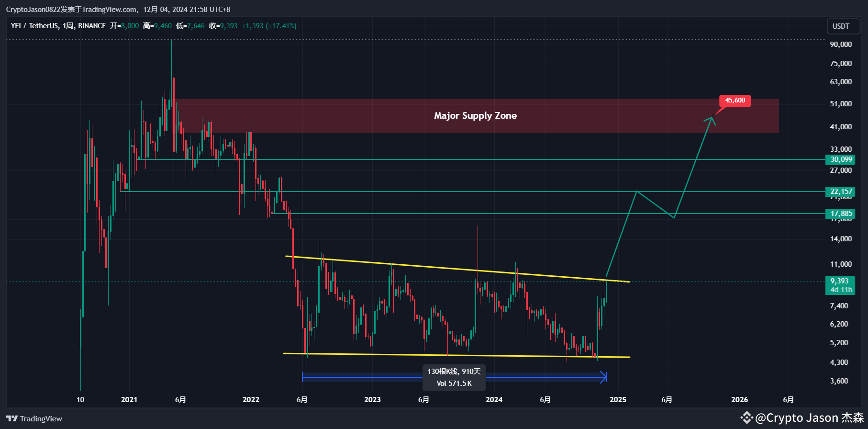Image resolution: width=868 pixels, height=429 pixels.
Task: Select the Major Supply Zone text
Action: coord(475,115)
